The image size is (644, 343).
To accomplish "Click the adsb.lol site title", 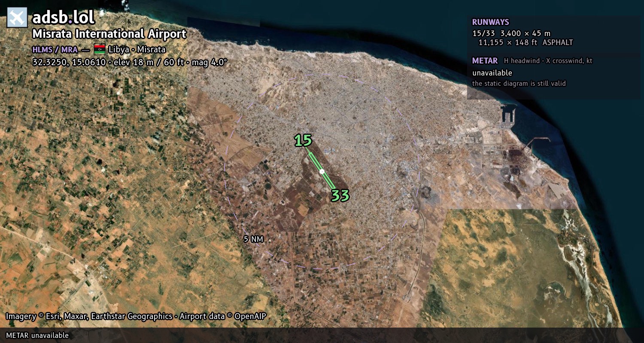I will pos(63,18).
